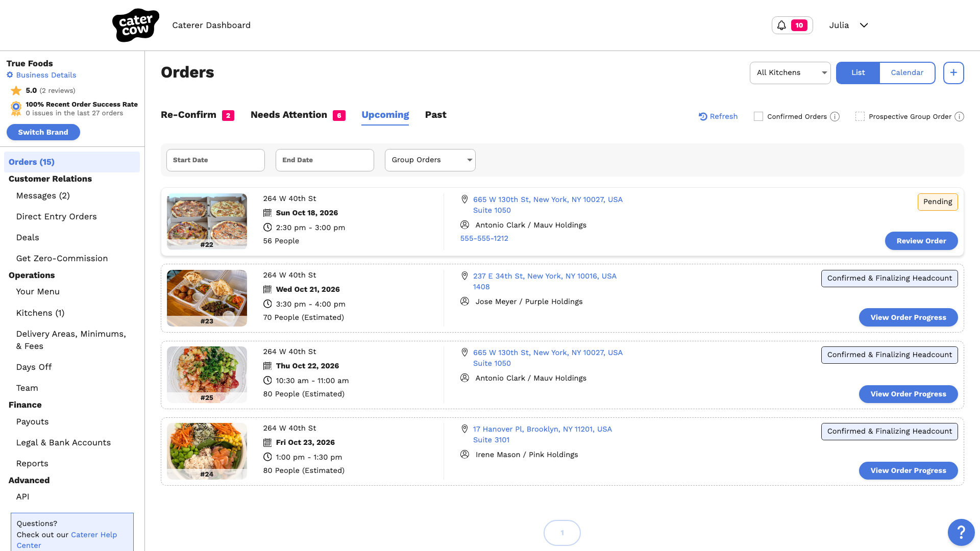Image resolution: width=980 pixels, height=551 pixels.
Task: Open the All Kitchens dropdown
Action: coord(790,72)
